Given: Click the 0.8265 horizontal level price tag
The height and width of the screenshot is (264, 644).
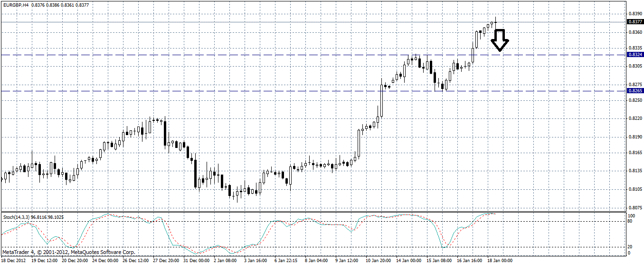Looking at the screenshot, I should tap(635, 91).
